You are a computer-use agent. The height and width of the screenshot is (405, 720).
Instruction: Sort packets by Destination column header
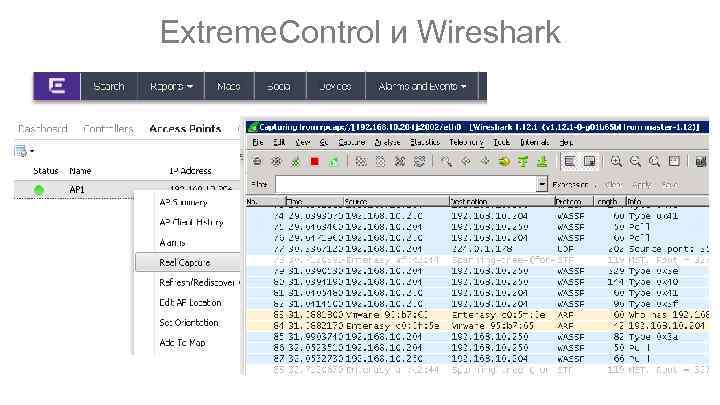pos(501,202)
